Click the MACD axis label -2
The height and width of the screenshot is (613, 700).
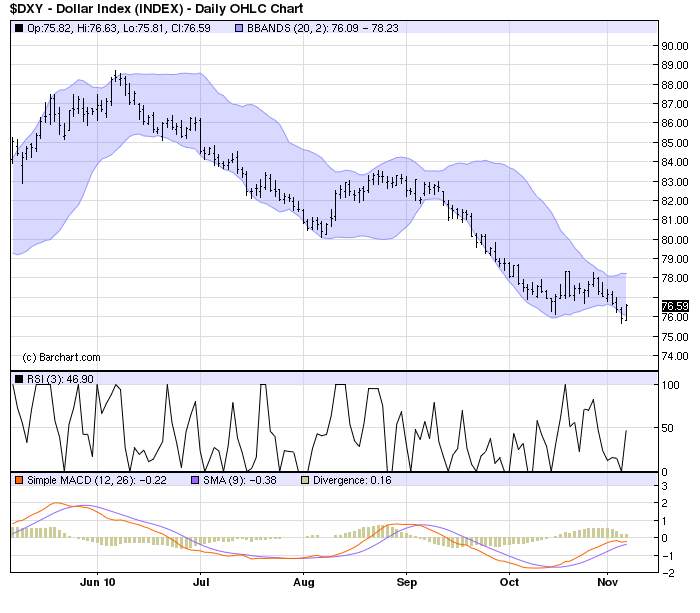[668, 573]
